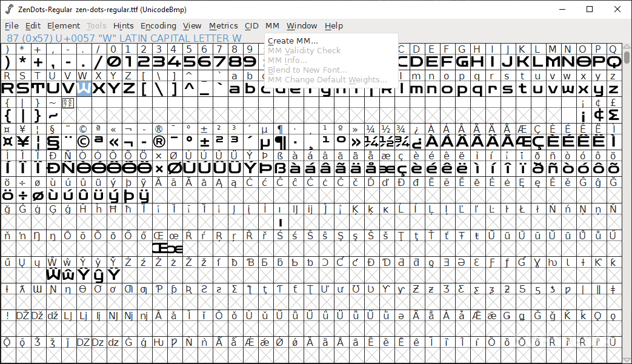
Task: Select the caret (^) glyph cell
Action: click(189, 88)
